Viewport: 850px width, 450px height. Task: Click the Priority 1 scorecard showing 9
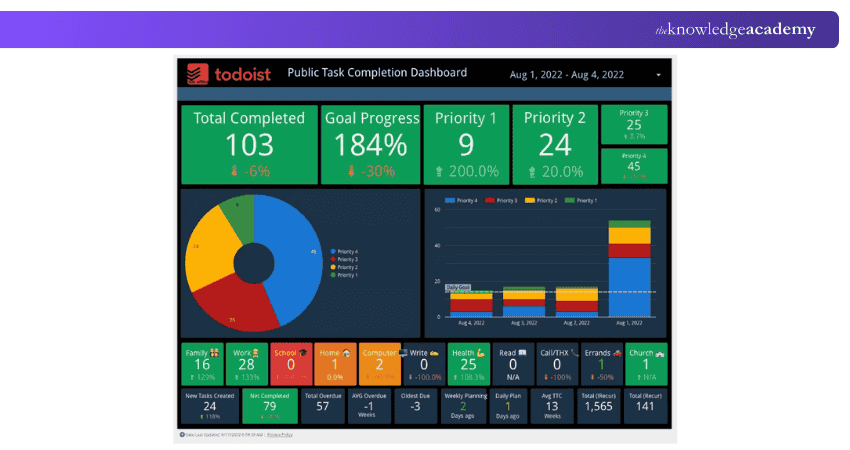(x=466, y=145)
